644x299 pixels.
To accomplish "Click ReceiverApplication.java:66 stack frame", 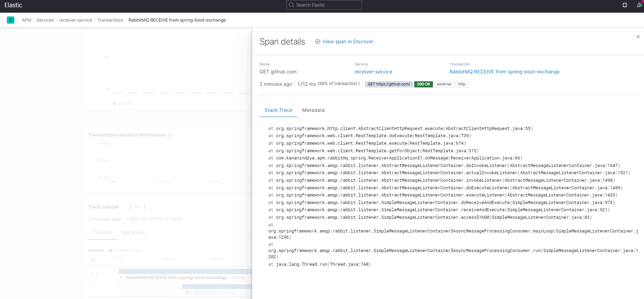I will pyautogui.click(x=395, y=158).
